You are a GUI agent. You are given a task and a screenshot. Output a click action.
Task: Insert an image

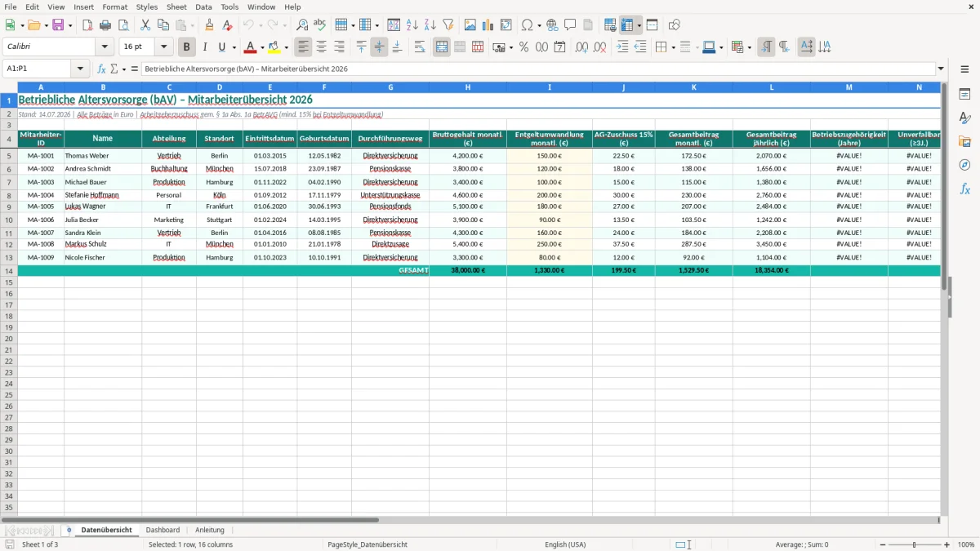click(470, 25)
